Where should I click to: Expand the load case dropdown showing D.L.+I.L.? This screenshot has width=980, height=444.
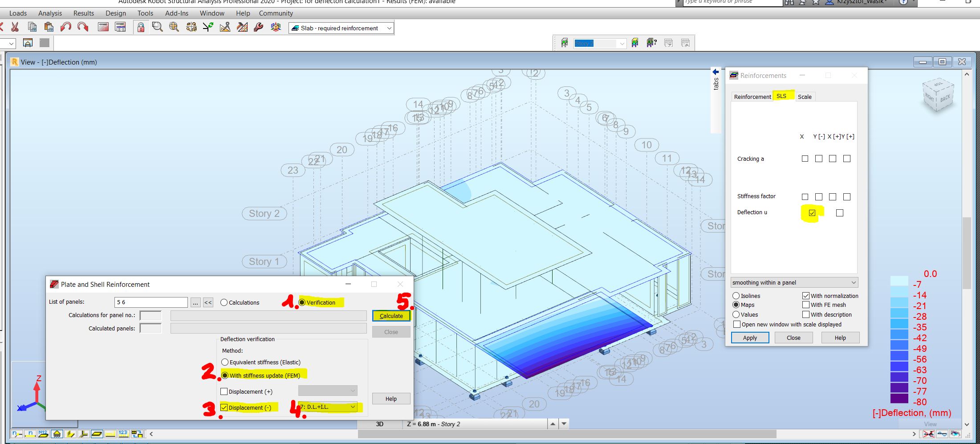[353, 407]
